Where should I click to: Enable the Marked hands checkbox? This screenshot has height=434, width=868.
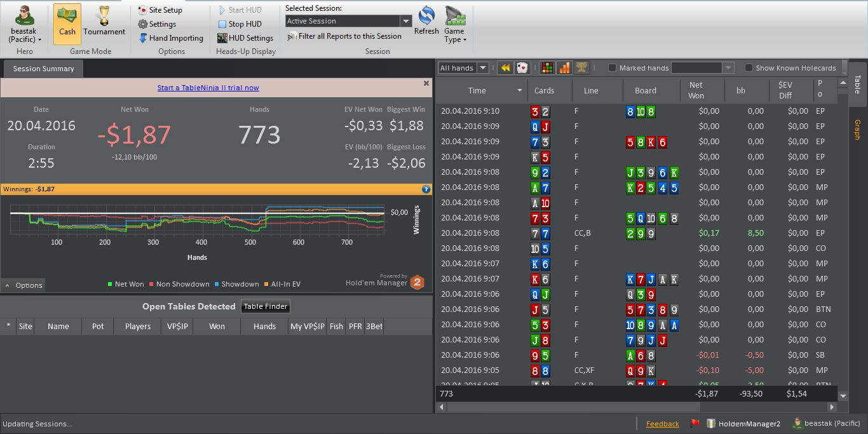click(x=613, y=68)
